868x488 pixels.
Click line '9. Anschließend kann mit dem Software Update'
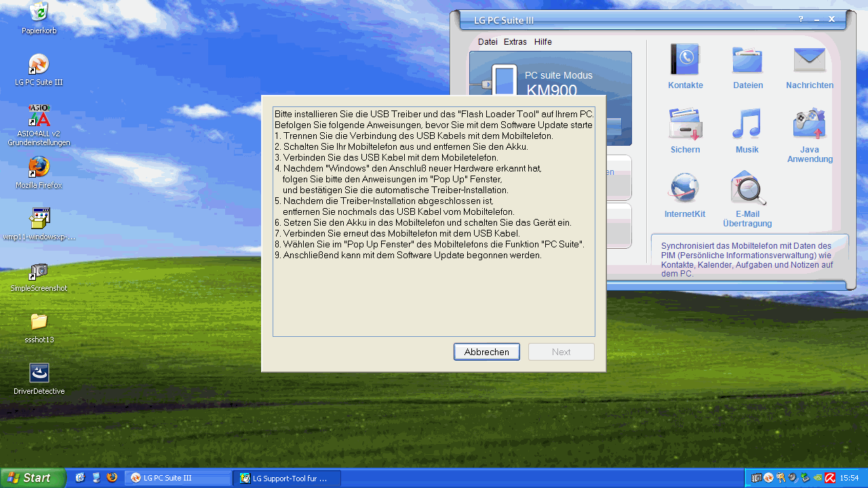pyautogui.click(x=408, y=255)
